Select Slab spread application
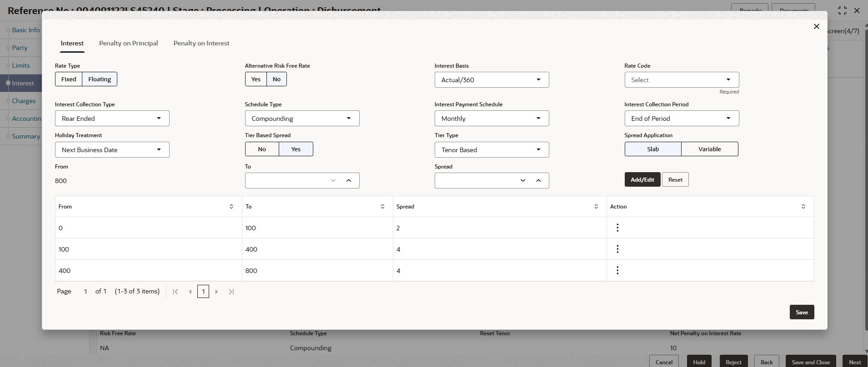The height and width of the screenshot is (367, 868). click(x=653, y=149)
